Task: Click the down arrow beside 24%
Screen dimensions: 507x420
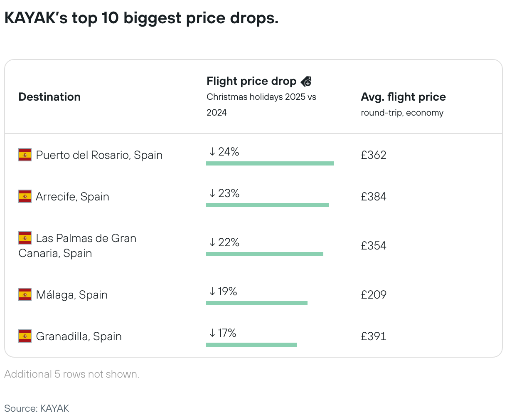Action: point(212,152)
